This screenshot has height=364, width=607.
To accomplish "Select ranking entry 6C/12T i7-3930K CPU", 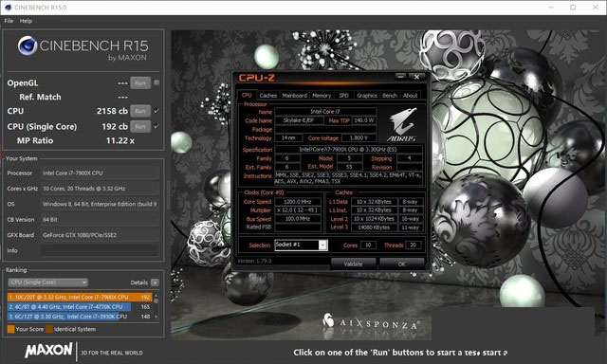I will tap(80, 317).
